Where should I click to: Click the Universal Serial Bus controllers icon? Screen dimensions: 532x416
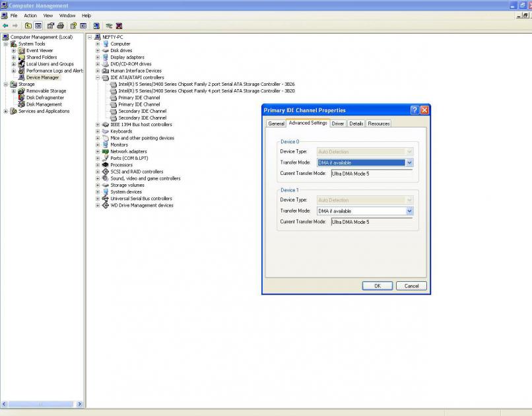point(106,199)
